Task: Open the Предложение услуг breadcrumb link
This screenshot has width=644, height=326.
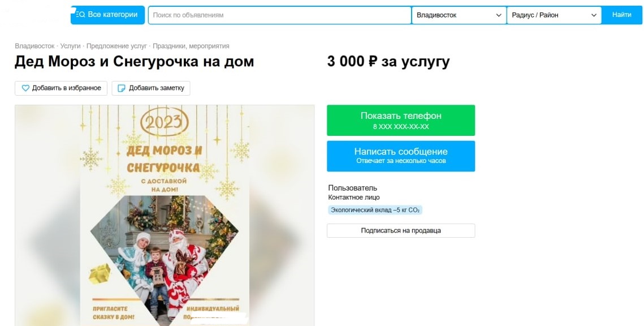Action: tap(116, 46)
